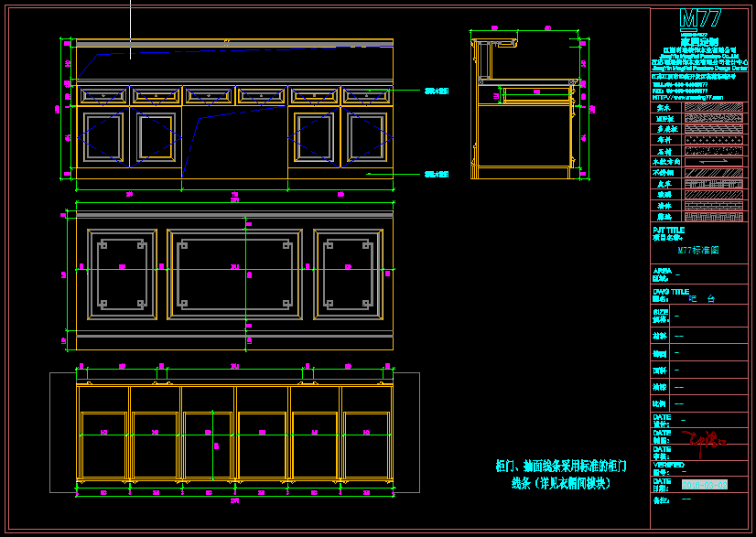Select the "MDF板" legend label
The height and width of the screenshot is (537, 756).
(664, 119)
